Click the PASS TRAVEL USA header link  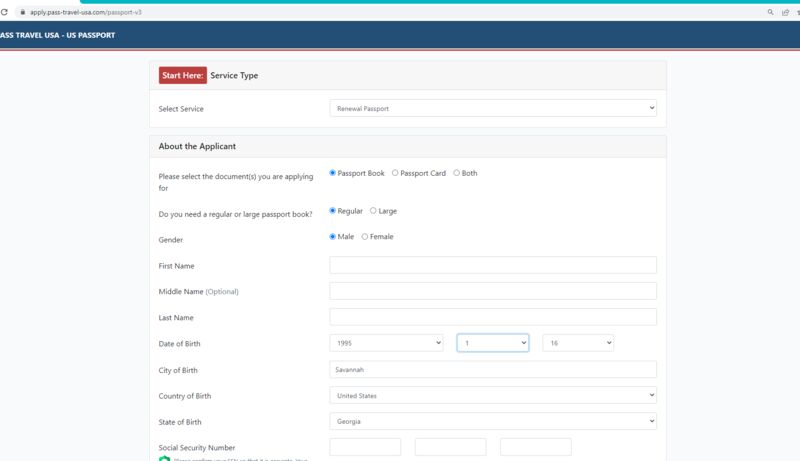[x=57, y=35]
